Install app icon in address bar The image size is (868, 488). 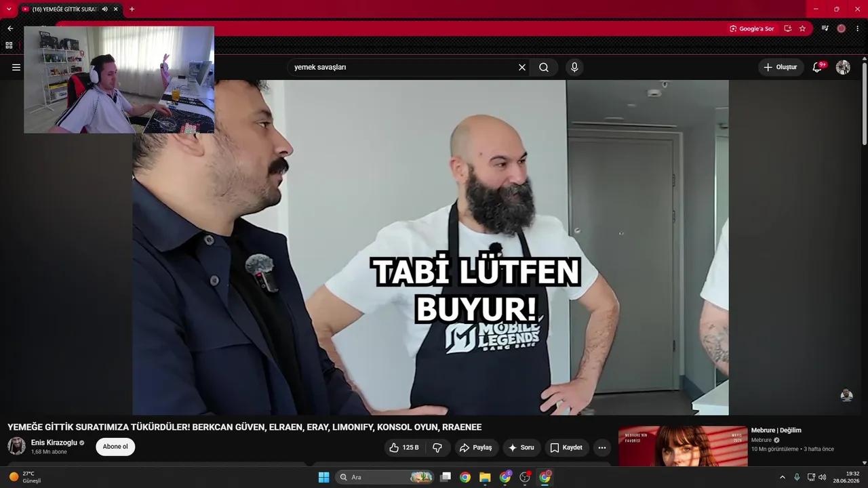pyautogui.click(x=787, y=28)
